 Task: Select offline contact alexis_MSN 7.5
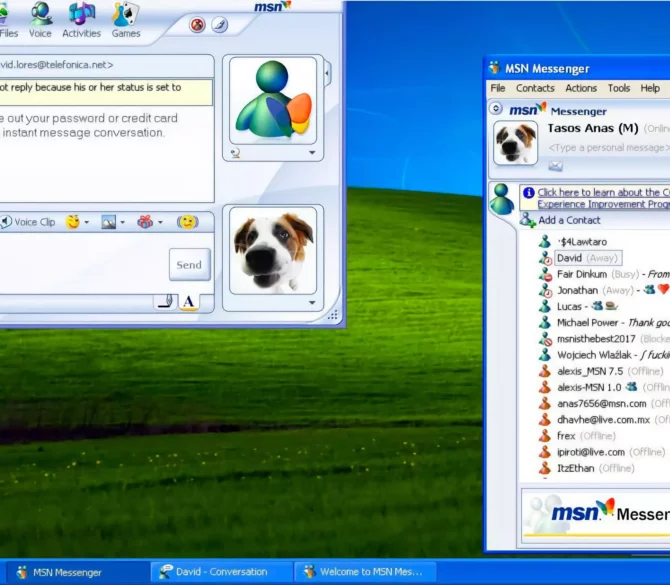click(x=601, y=371)
